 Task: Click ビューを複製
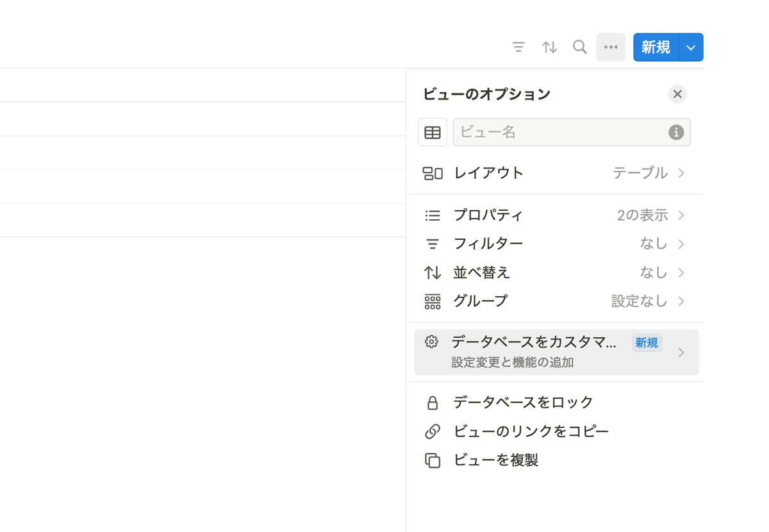tap(555, 460)
